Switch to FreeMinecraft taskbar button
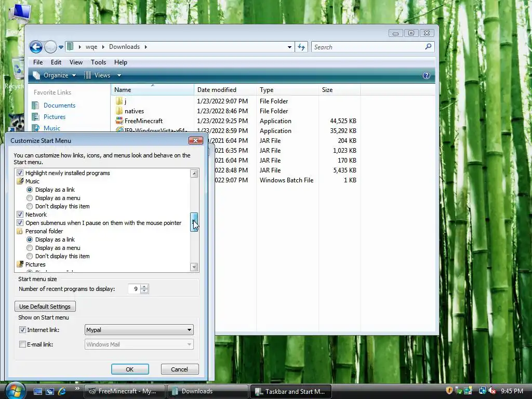 coord(124,391)
